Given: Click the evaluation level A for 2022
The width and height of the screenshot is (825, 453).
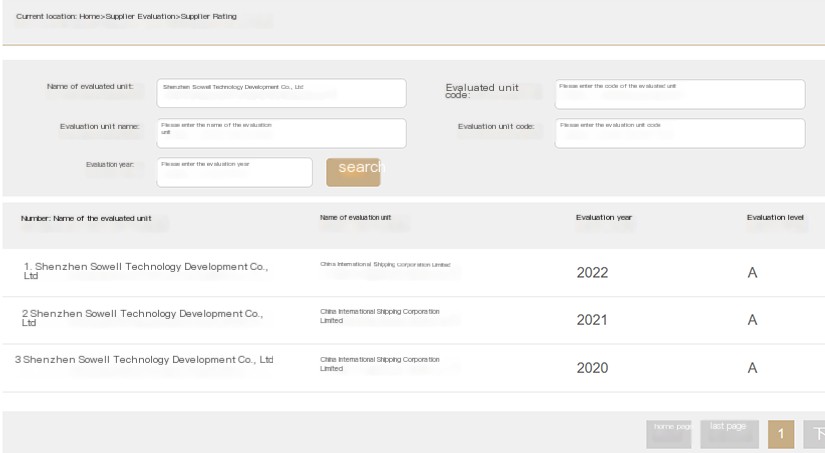Looking at the screenshot, I should coord(752,273).
